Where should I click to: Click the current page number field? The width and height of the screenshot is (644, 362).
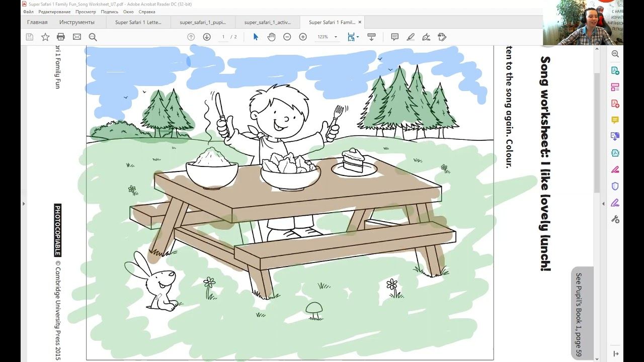[223, 37]
